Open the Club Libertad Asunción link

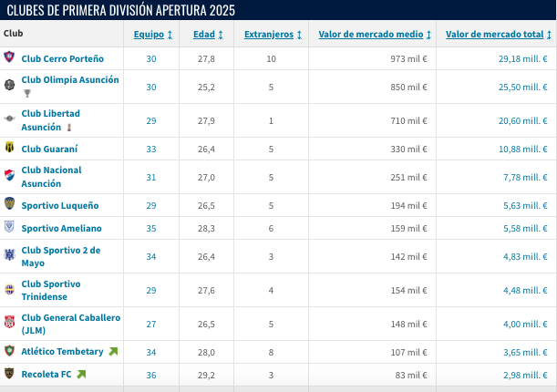50,120
